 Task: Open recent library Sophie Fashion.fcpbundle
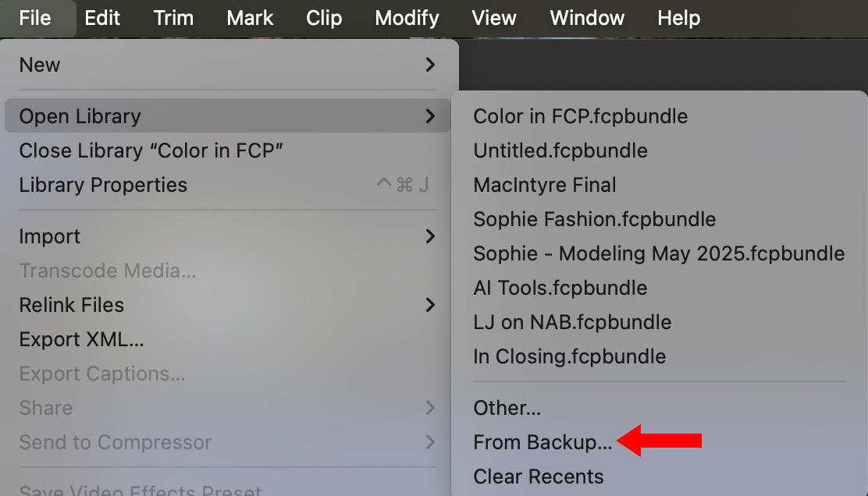point(594,219)
